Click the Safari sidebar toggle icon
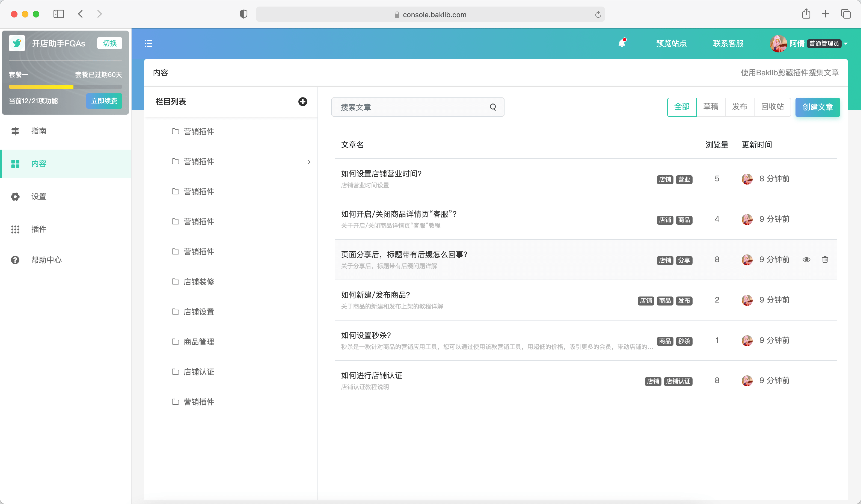Viewport: 861px width, 504px height. coord(58,14)
